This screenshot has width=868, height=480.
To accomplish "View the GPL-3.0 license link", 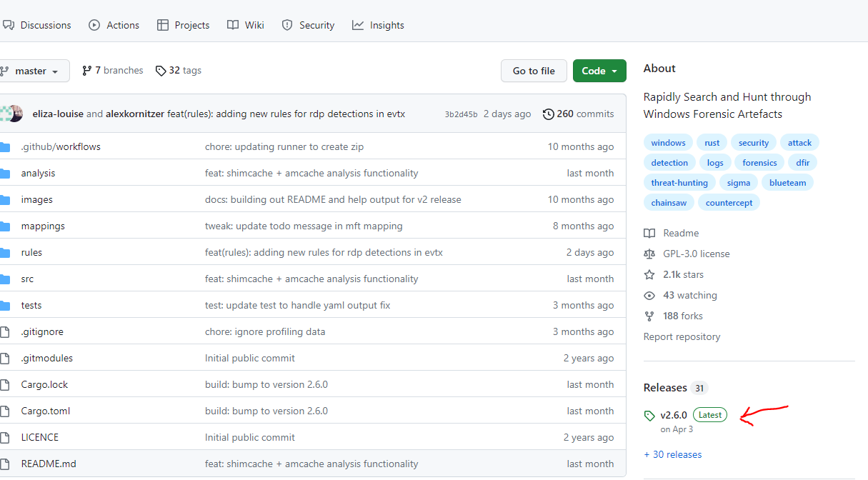I will click(x=687, y=254).
